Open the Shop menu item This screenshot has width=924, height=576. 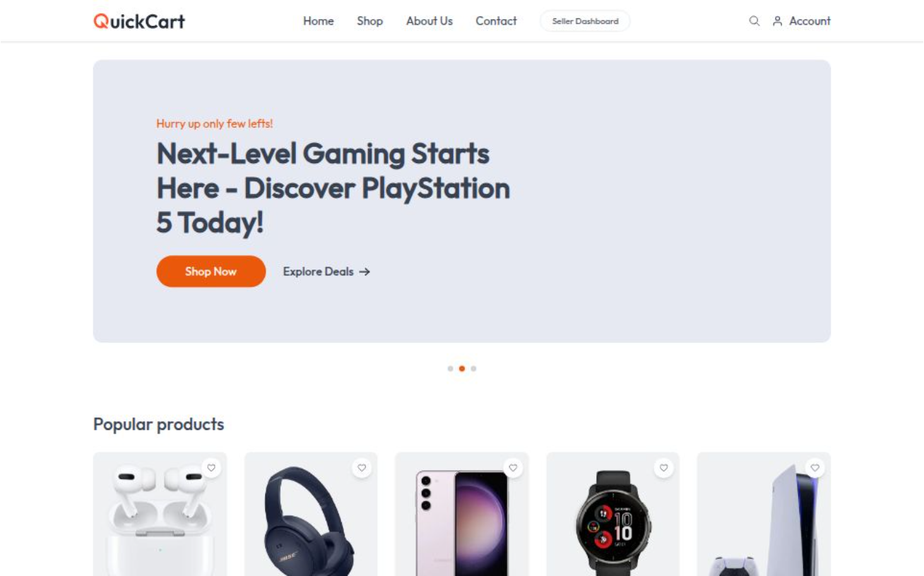[x=369, y=21]
